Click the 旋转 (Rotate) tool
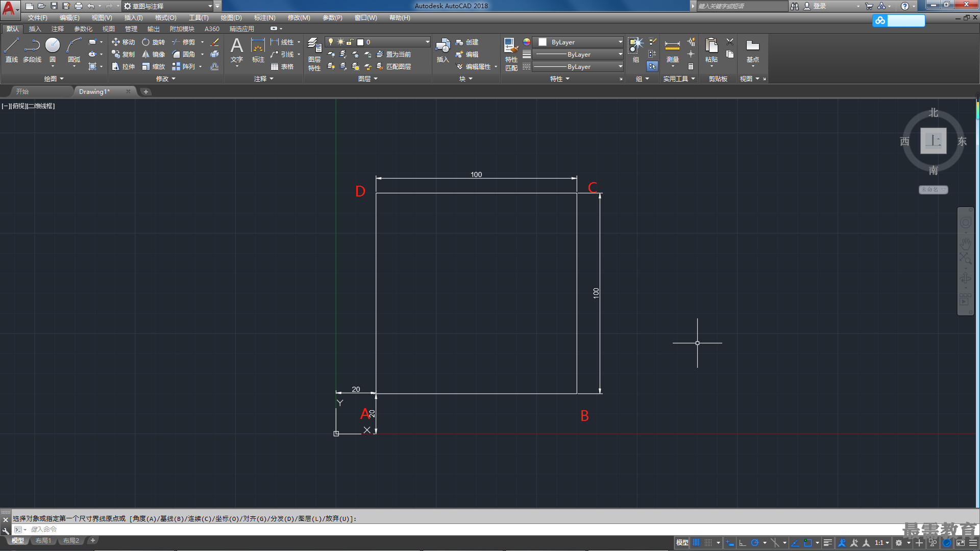980x551 pixels. coord(154,42)
